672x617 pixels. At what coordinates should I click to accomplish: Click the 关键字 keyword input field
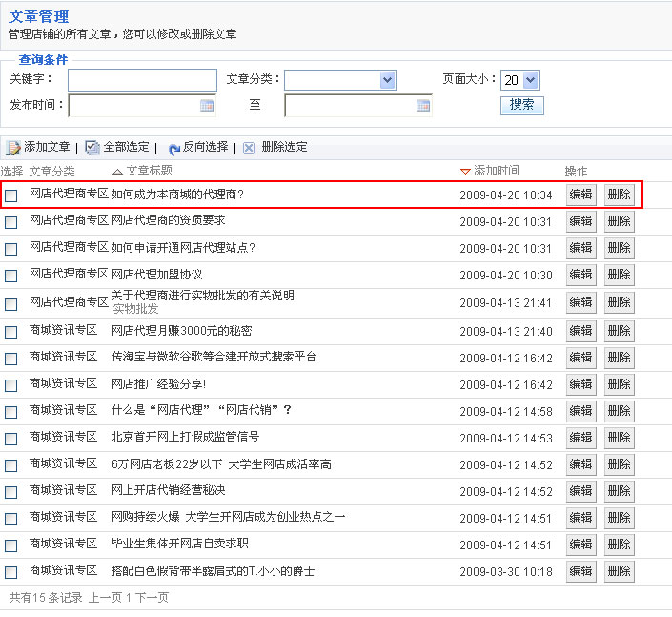click(142, 80)
